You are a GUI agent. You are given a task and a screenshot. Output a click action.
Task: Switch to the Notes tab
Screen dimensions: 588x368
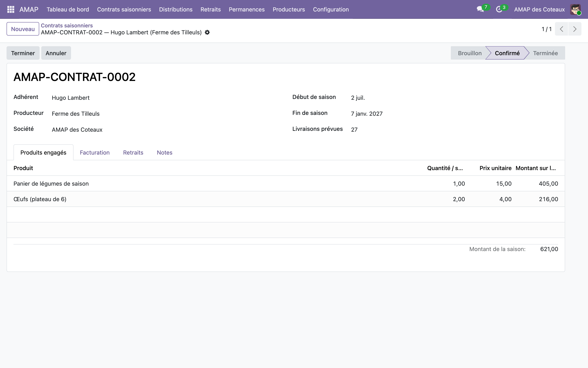[x=165, y=152]
